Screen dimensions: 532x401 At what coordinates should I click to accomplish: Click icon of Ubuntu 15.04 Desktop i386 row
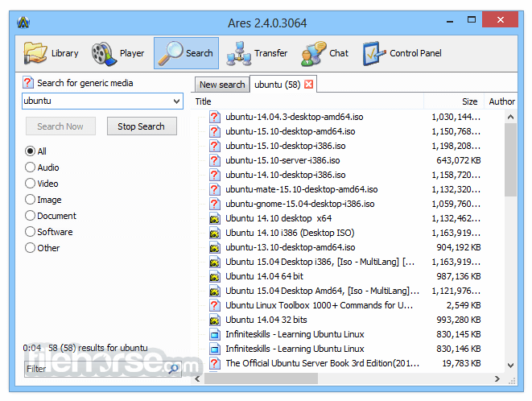pyautogui.click(x=214, y=262)
